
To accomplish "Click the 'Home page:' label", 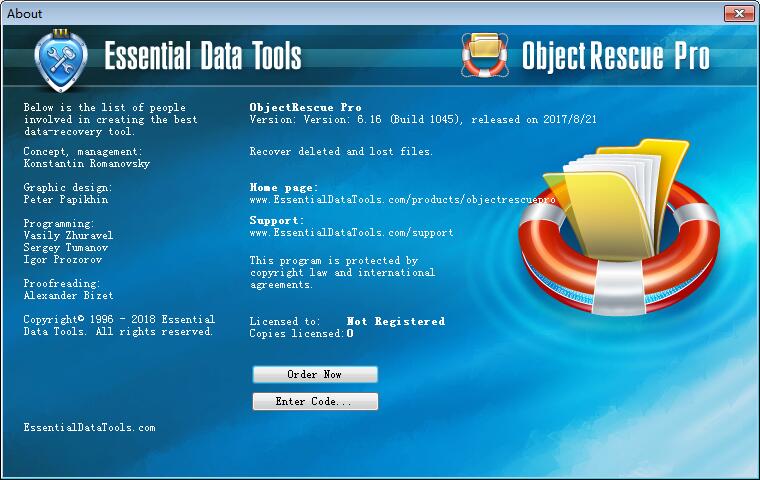I will click(284, 188).
